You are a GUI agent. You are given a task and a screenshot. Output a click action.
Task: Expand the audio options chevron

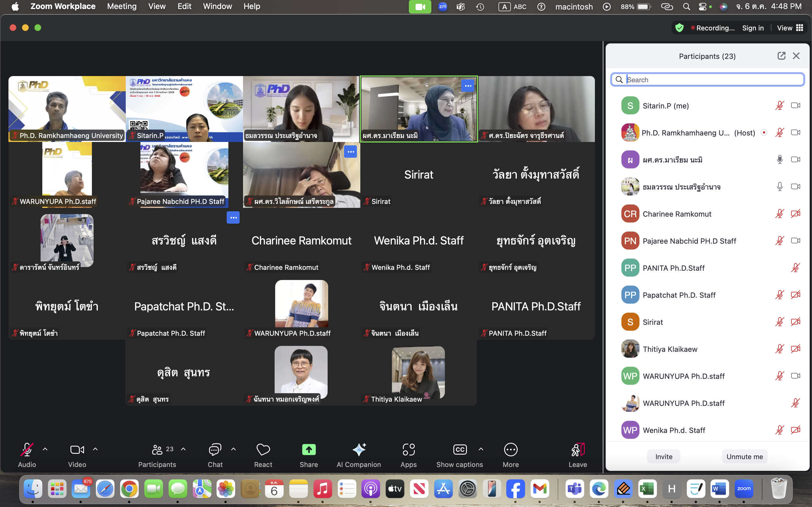[x=45, y=449]
